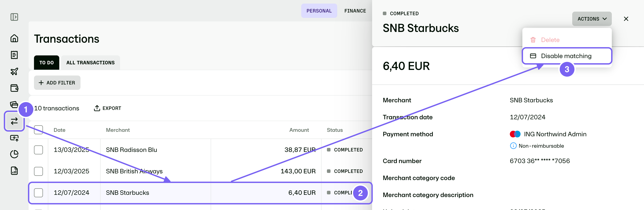644x210 pixels.
Task: Click the 13/03/2025 date cell
Action: click(72, 150)
